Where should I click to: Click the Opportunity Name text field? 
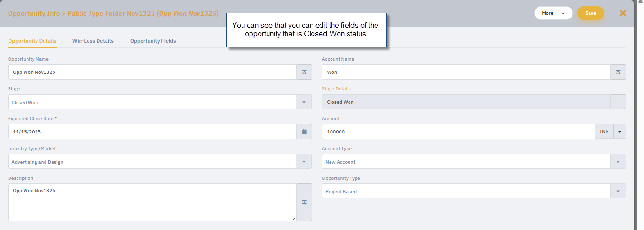point(152,72)
